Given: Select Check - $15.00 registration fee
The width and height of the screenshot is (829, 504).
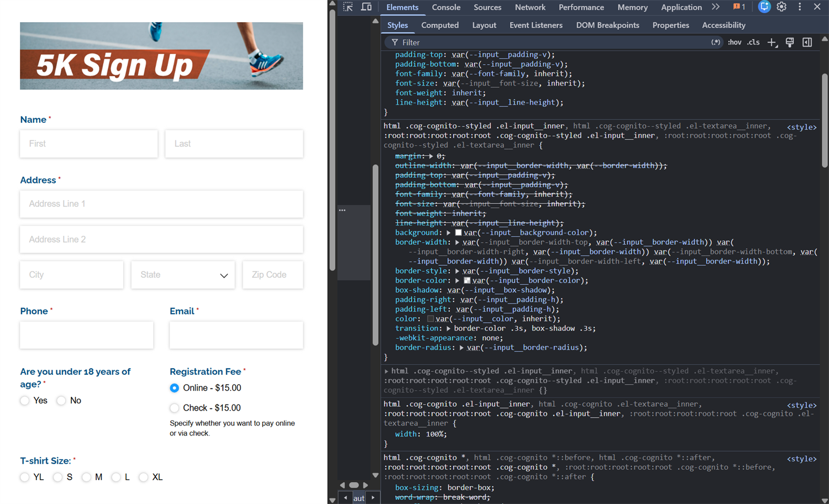Looking at the screenshot, I should (175, 408).
